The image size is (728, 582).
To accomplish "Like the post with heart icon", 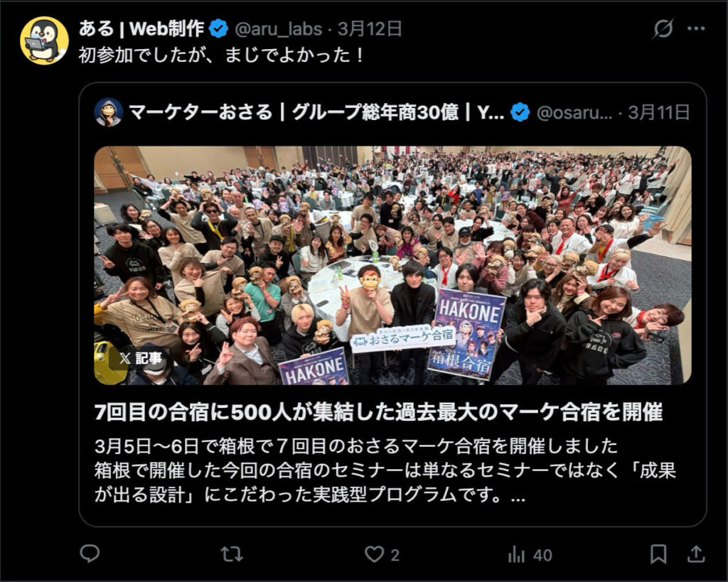I will [374, 554].
